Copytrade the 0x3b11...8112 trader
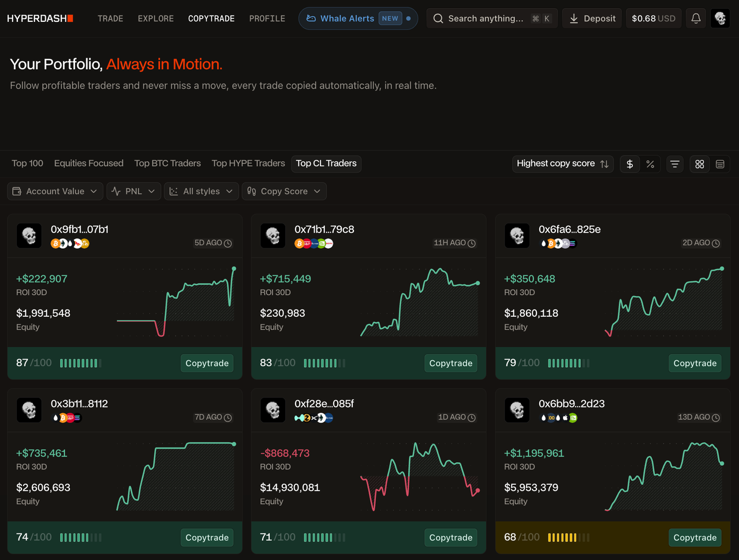Viewport: 739px width, 560px height. coord(207,537)
